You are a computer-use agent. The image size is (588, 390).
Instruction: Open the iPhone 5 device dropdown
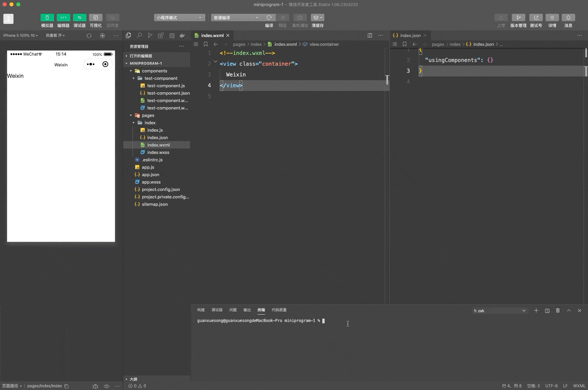(21, 35)
